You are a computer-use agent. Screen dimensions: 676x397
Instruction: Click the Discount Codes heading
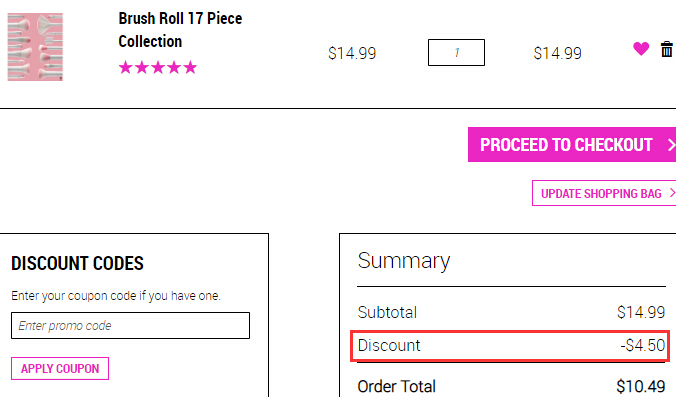[77, 263]
